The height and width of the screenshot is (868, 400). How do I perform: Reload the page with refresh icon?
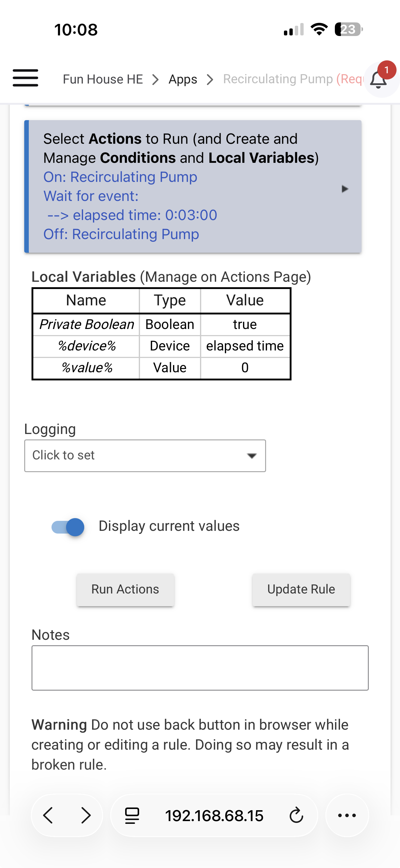[x=296, y=815]
